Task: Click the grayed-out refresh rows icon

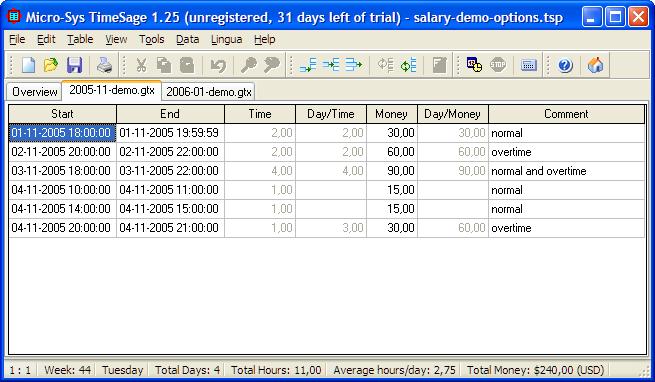Action: 385,65
